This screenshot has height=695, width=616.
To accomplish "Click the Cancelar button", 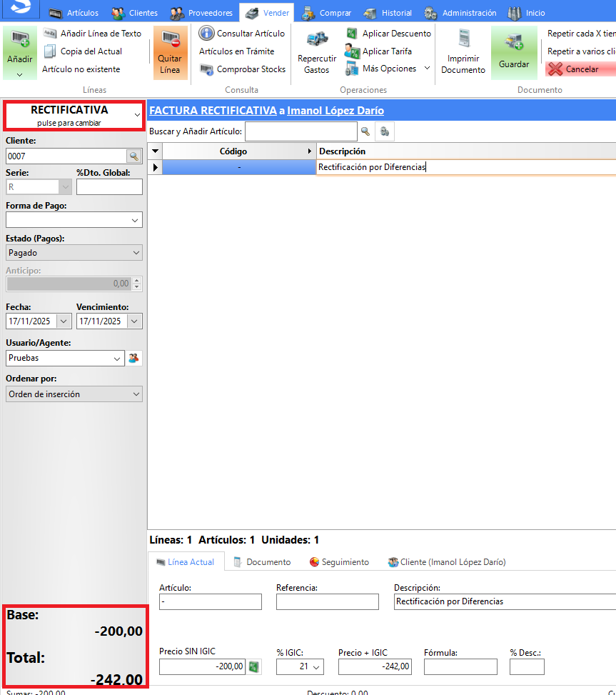I will point(581,69).
